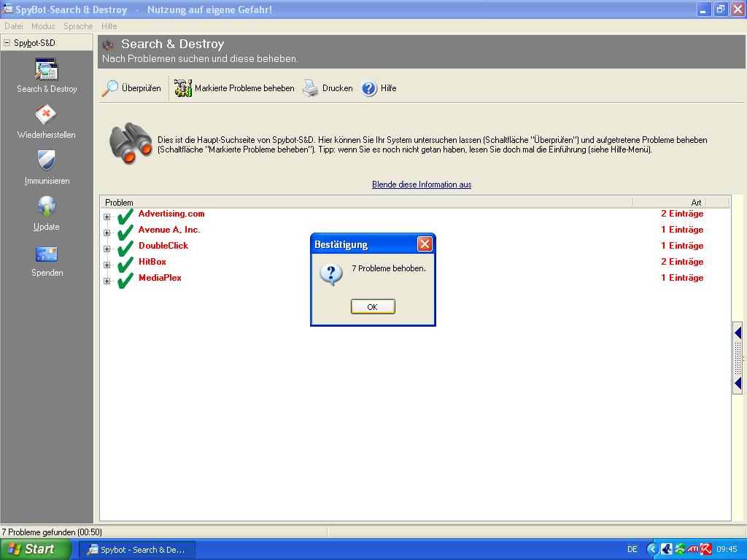Click Markierte Probleme beheben toolbar button
This screenshot has width=747, height=560.
point(234,88)
